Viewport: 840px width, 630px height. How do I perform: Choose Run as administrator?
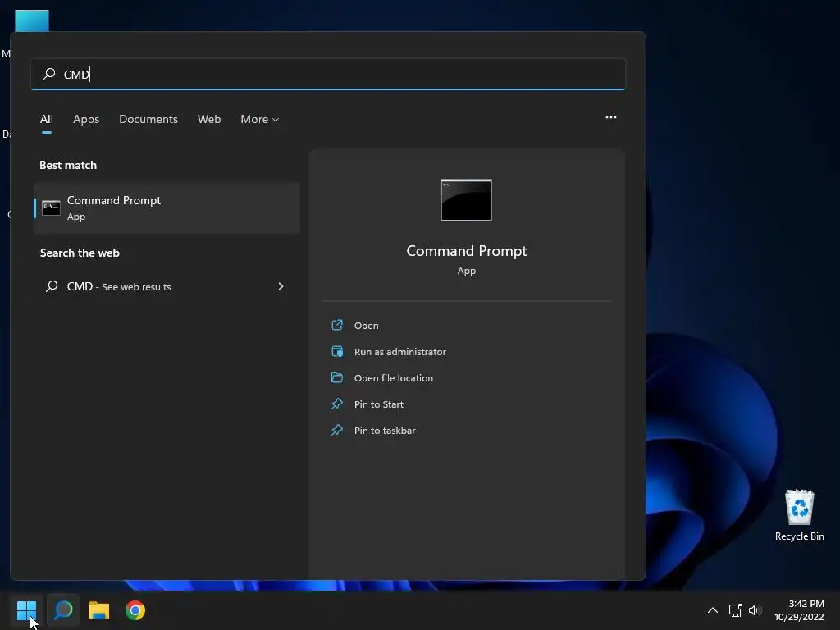click(x=400, y=351)
